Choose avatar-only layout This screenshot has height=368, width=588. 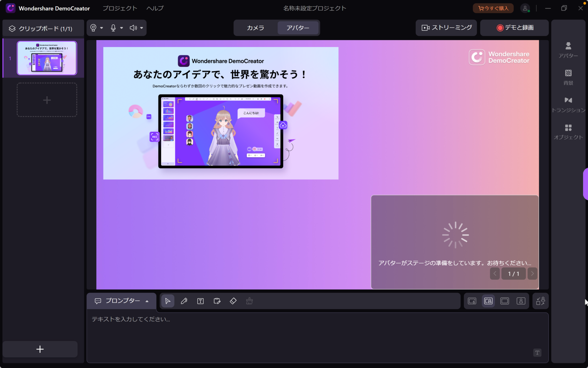521,301
